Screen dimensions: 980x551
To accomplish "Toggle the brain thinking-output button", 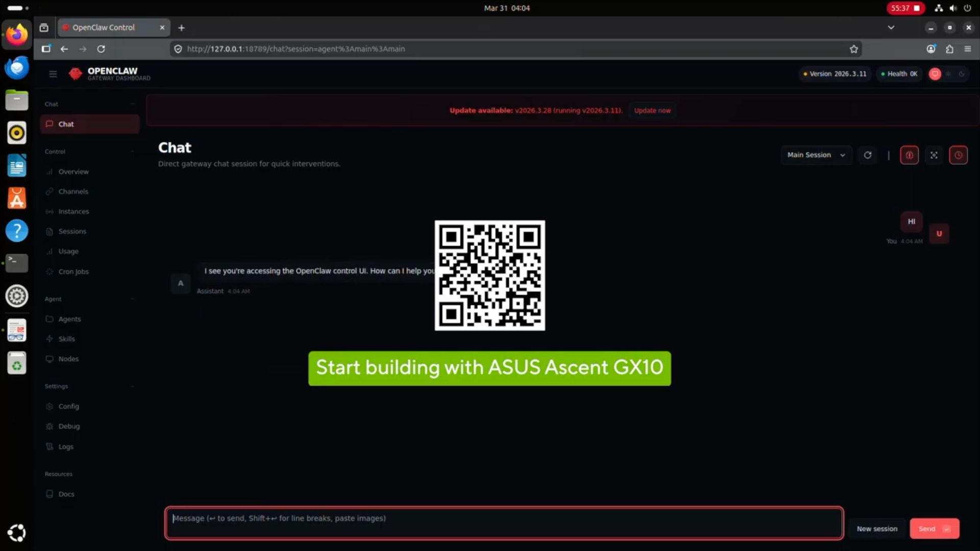I will click(909, 155).
